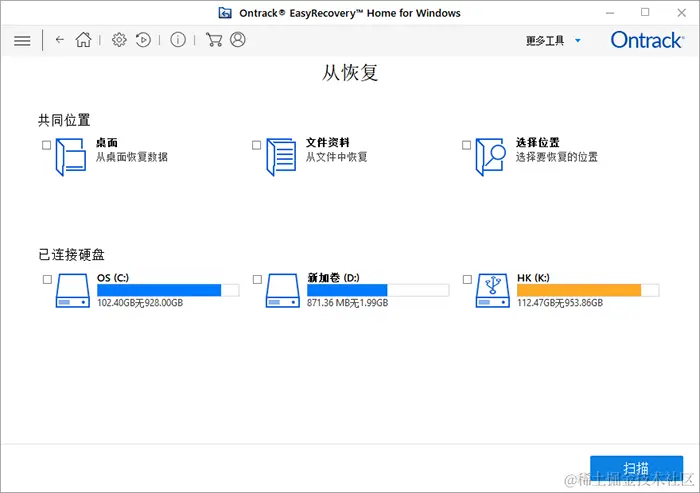
Task: Click the 112.47GB无953.86GB size text
Action: (560, 303)
